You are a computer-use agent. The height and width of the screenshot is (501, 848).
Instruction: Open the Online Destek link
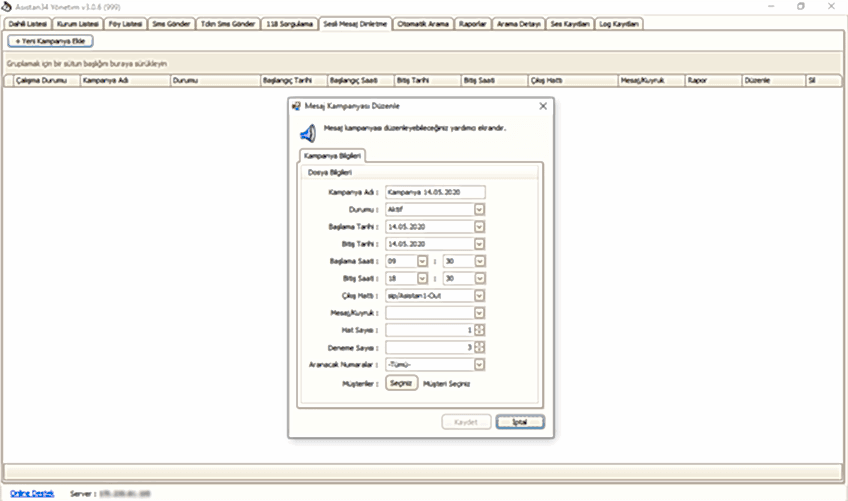tap(32, 493)
